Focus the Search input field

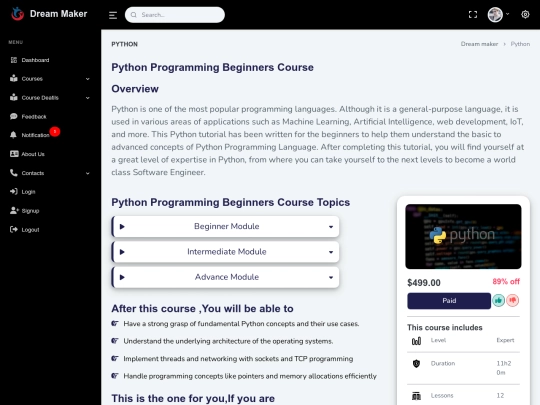coord(175,15)
